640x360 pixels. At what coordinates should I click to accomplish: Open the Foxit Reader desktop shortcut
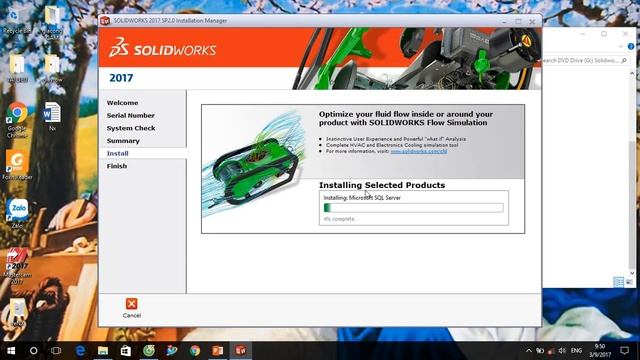pyautogui.click(x=17, y=165)
